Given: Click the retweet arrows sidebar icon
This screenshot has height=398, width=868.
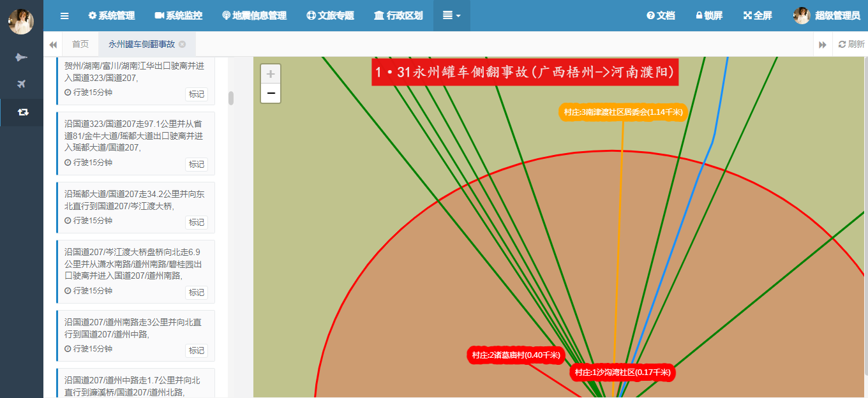Looking at the screenshot, I should click(x=22, y=112).
